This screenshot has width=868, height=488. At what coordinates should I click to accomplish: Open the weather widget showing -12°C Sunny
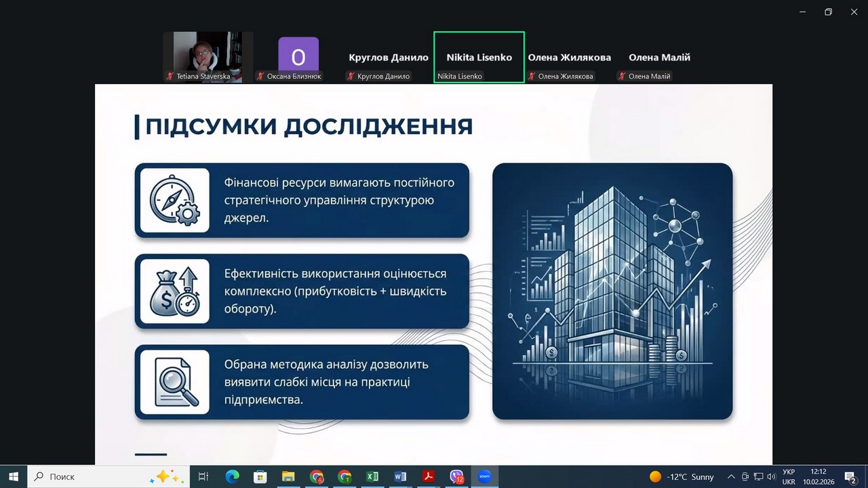tap(682, 476)
